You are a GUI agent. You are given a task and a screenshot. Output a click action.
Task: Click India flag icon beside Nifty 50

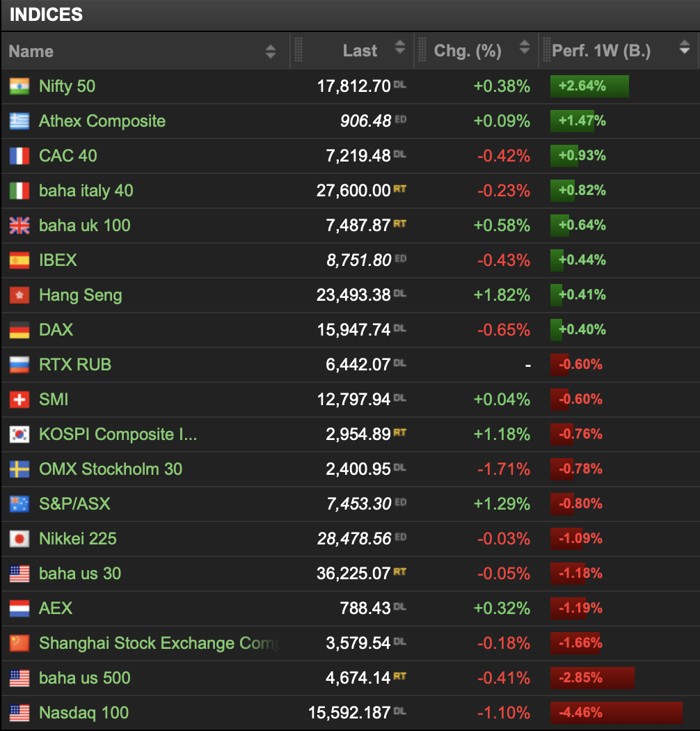pos(19,86)
